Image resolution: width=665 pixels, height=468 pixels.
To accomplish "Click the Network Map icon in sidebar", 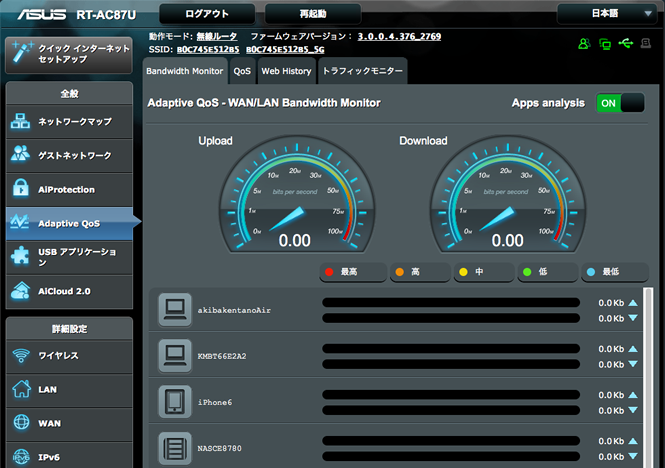I will 20,121.
